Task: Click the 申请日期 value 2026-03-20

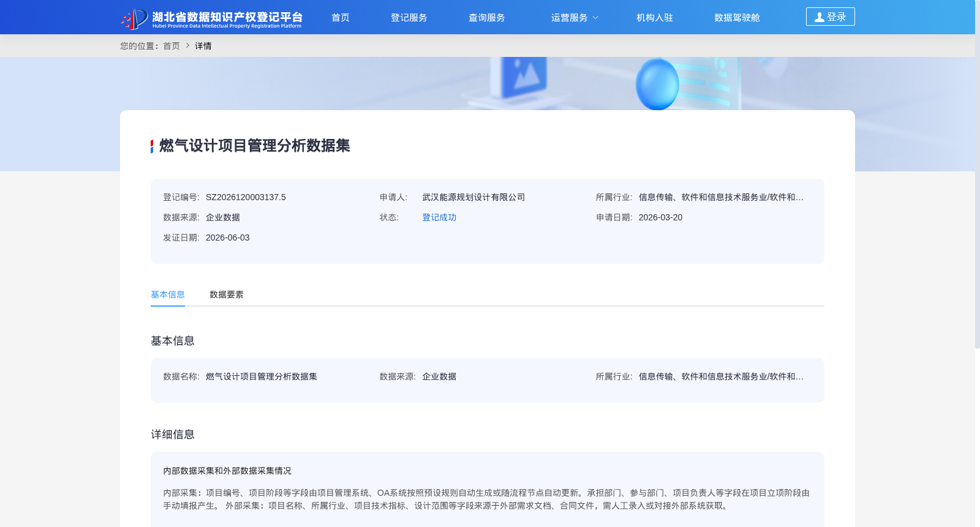Action: [x=660, y=217]
